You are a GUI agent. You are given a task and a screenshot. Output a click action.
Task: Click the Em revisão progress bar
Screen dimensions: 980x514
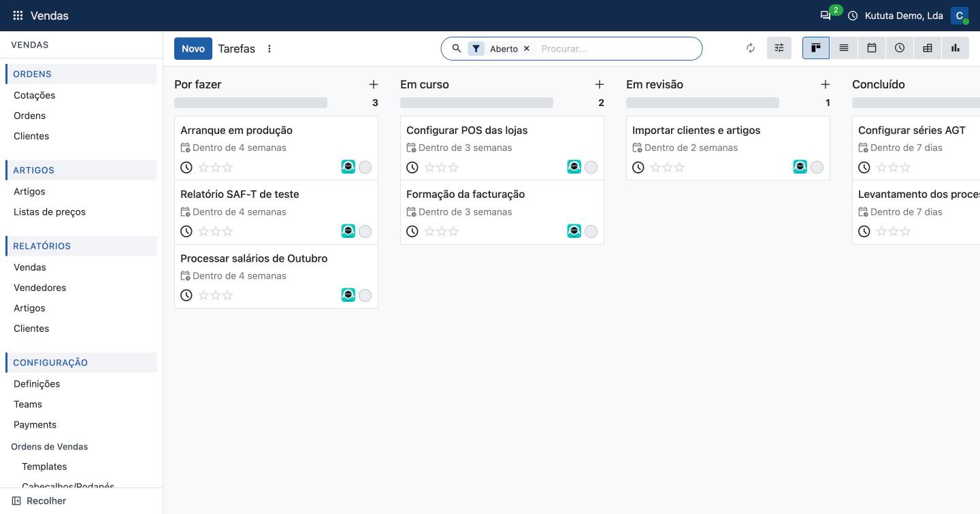(x=702, y=103)
